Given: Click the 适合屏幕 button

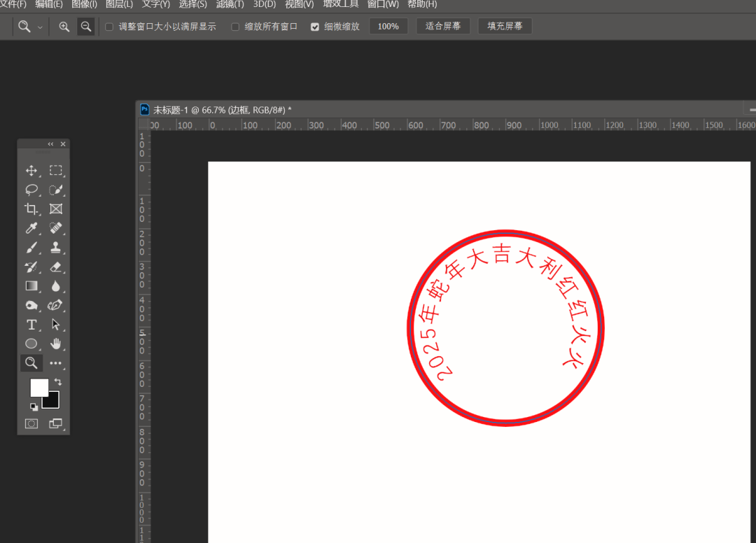Looking at the screenshot, I should point(443,27).
